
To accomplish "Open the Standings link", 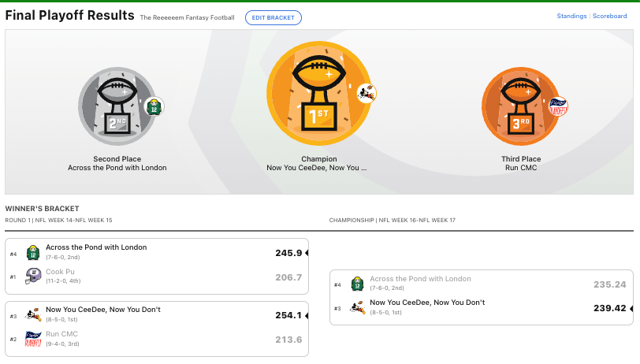I will tap(571, 16).
